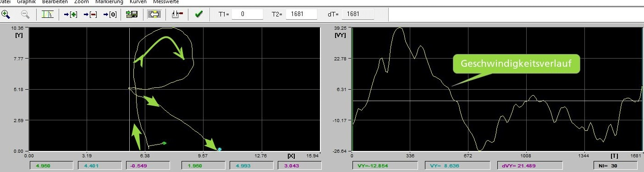Toggle the yellow back arrow button
Image resolution: width=644 pixels, height=172 pixels.
(x=154, y=14)
